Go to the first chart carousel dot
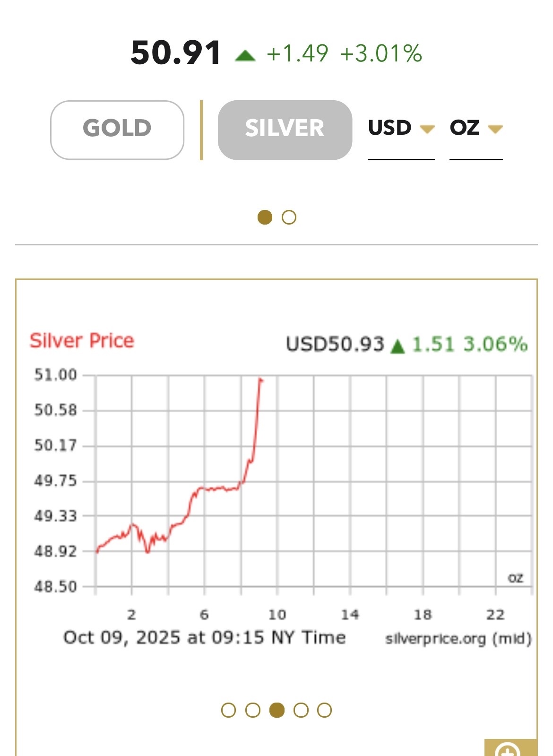This screenshot has width=553, height=756. tap(229, 710)
